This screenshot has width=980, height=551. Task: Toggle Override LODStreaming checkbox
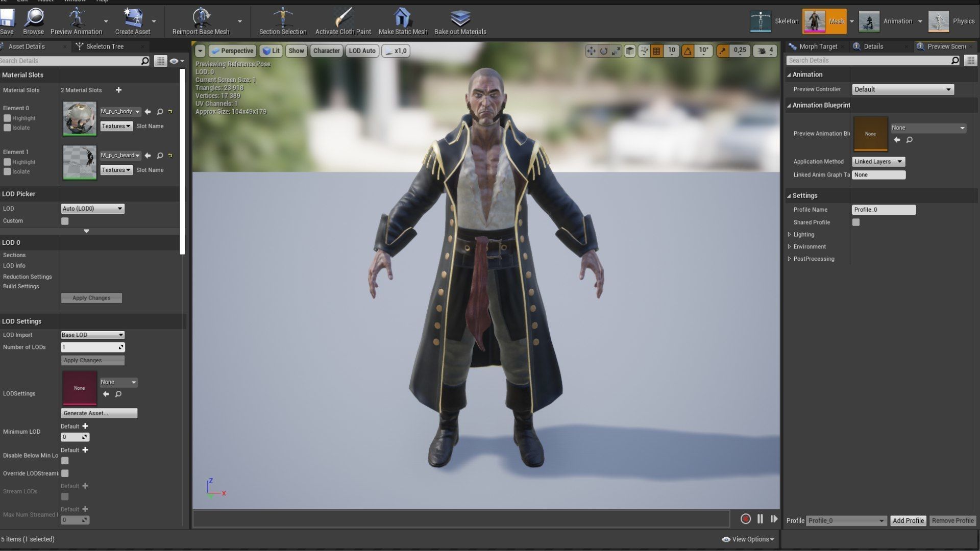point(65,473)
